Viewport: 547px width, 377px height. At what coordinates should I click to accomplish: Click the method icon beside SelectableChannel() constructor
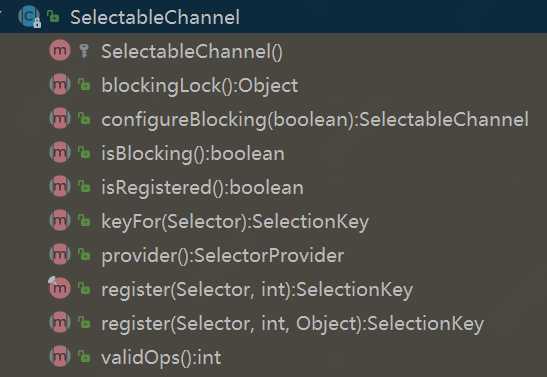(x=60, y=51)
